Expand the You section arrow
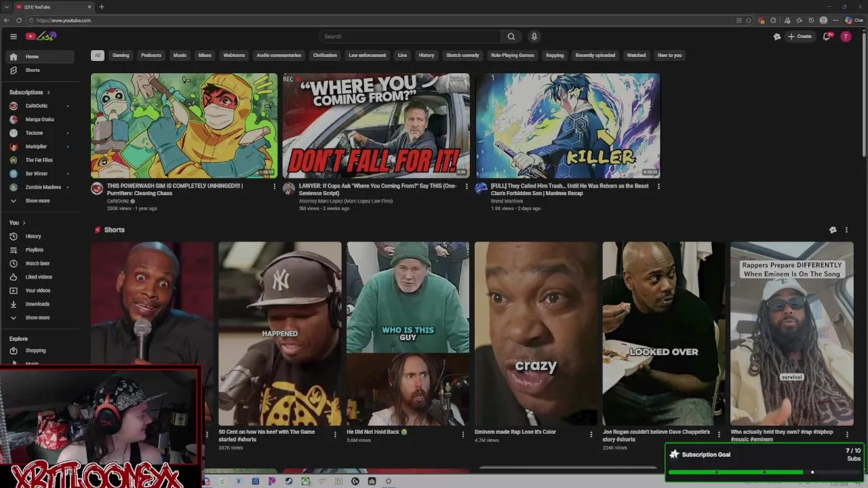The height and width of the screenshot is (488, 868). pyautogui.click(x=24, y=223)
